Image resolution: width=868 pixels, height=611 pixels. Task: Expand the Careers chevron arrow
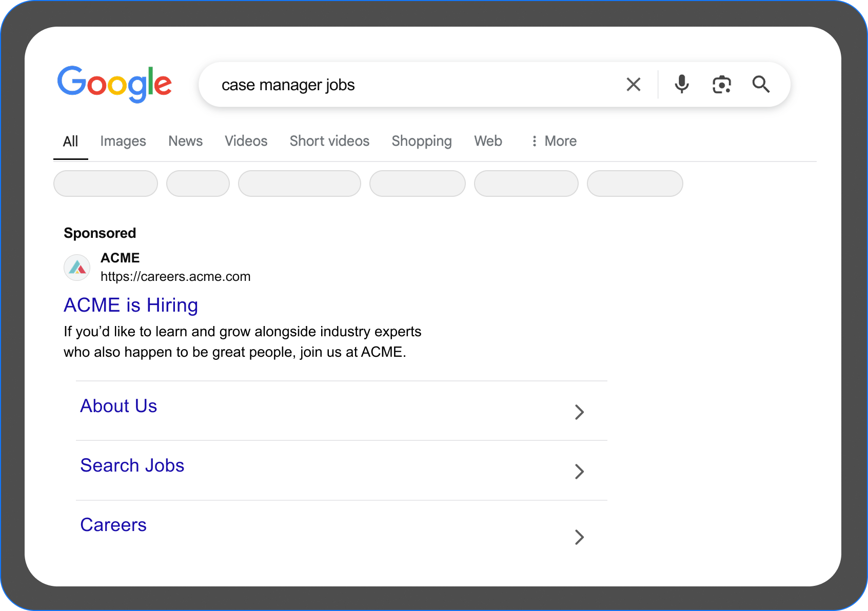coord(579,537)
